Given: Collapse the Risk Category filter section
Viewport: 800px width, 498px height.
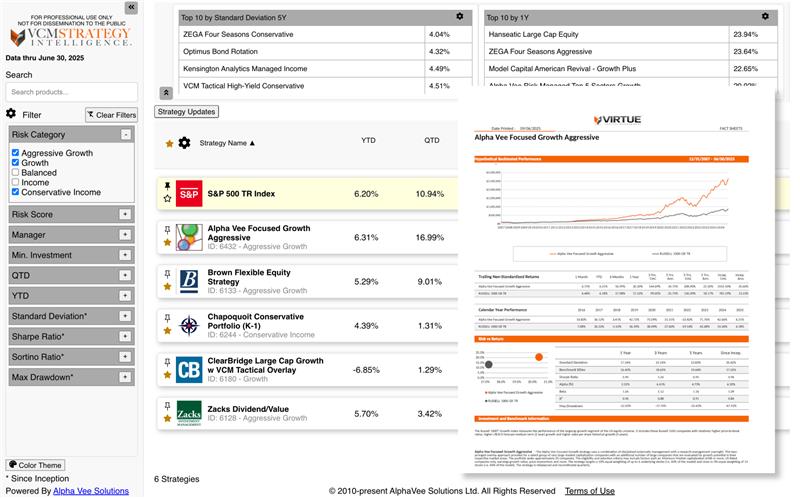Looking at the screenshot, I should 126,134.
